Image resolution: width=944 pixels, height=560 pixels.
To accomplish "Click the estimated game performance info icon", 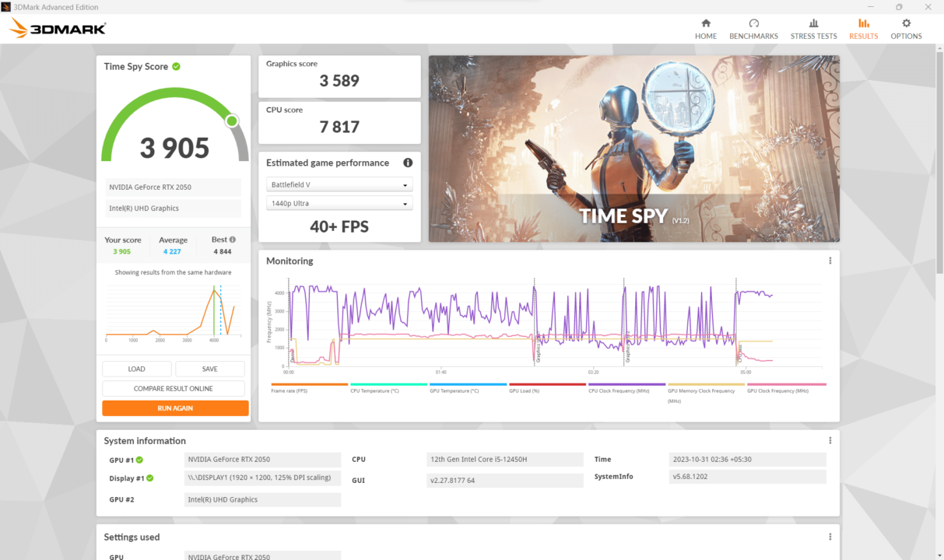I will pyautogui.click(x=408, y=163).
